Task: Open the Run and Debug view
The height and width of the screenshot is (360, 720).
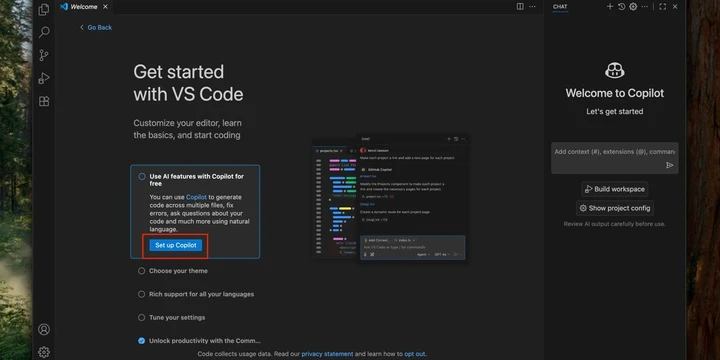Action: pyautogui.click(x=44, y=78)
